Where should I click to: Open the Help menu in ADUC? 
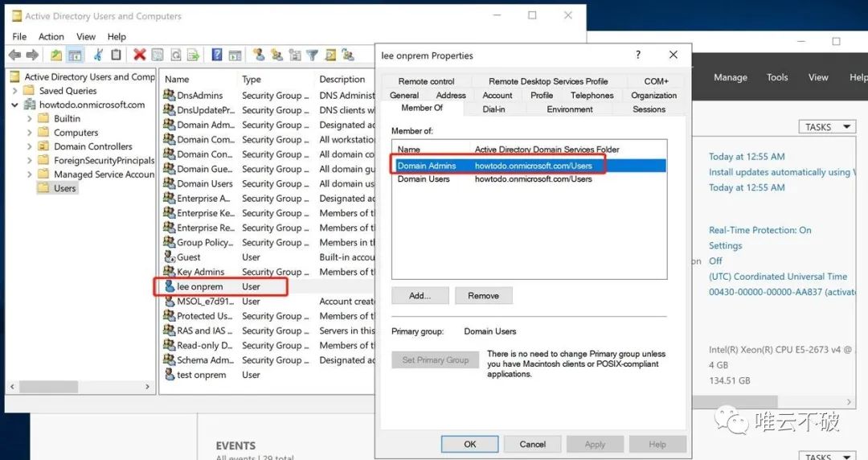[x=117, y=36]
